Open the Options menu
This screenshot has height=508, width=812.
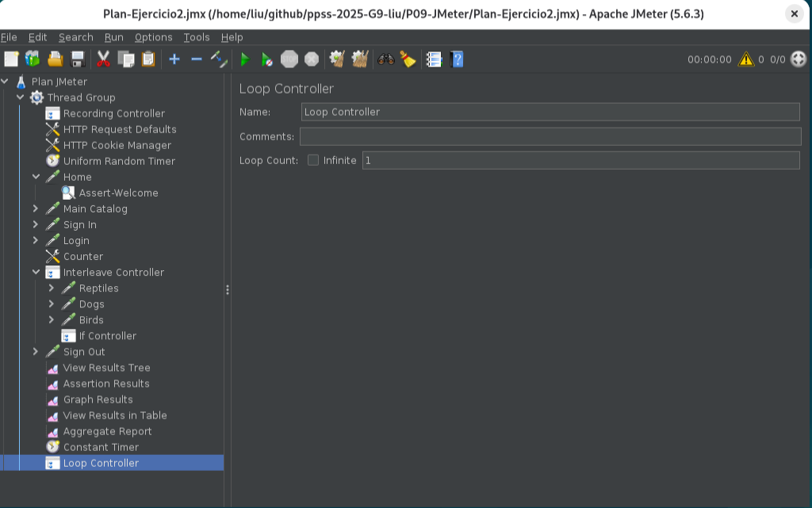coord(153,37)
